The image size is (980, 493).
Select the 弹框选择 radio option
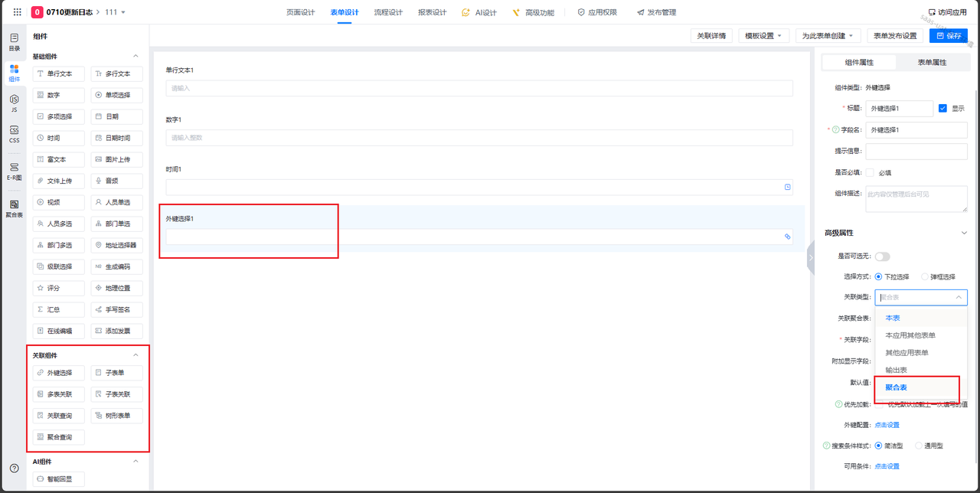point(925,276)
